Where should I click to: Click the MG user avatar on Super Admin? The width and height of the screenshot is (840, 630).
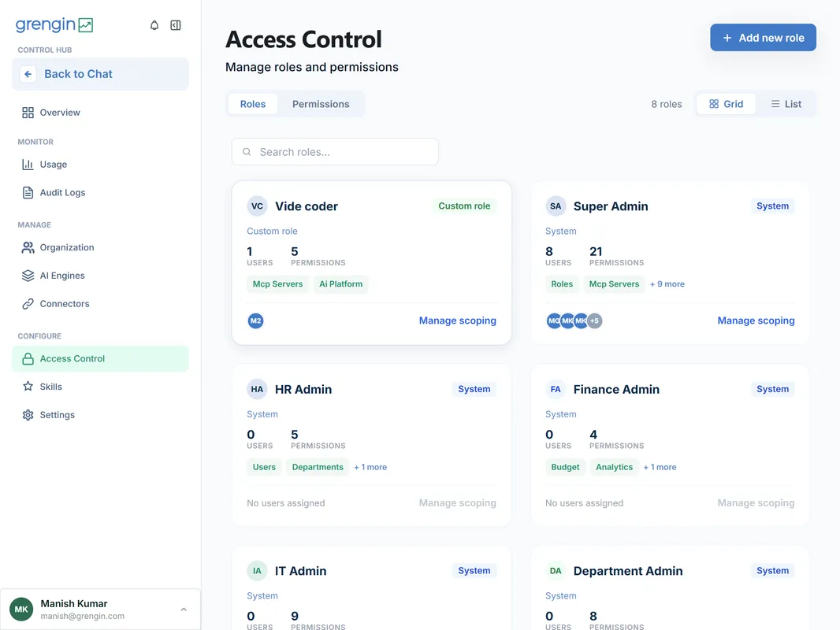553,321
